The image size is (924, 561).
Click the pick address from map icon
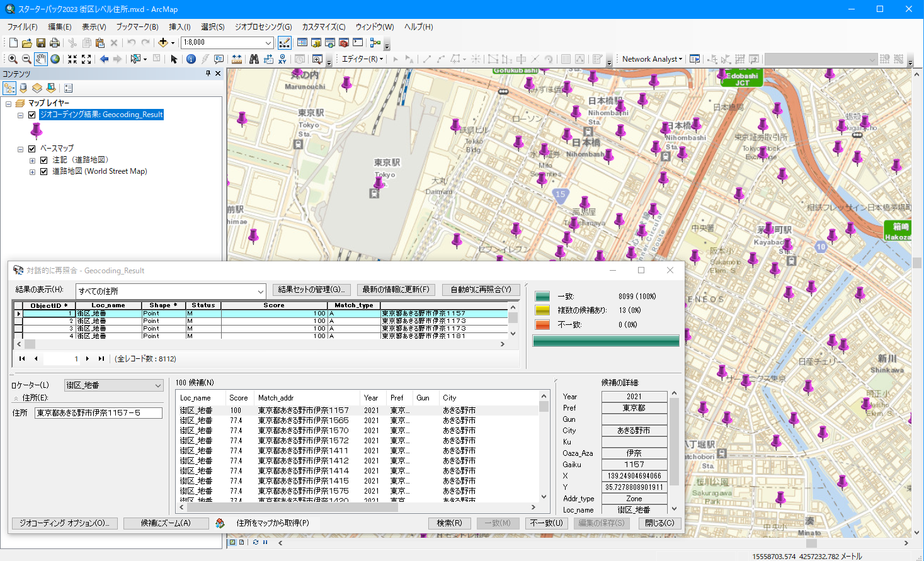click(x=220, y=523)
